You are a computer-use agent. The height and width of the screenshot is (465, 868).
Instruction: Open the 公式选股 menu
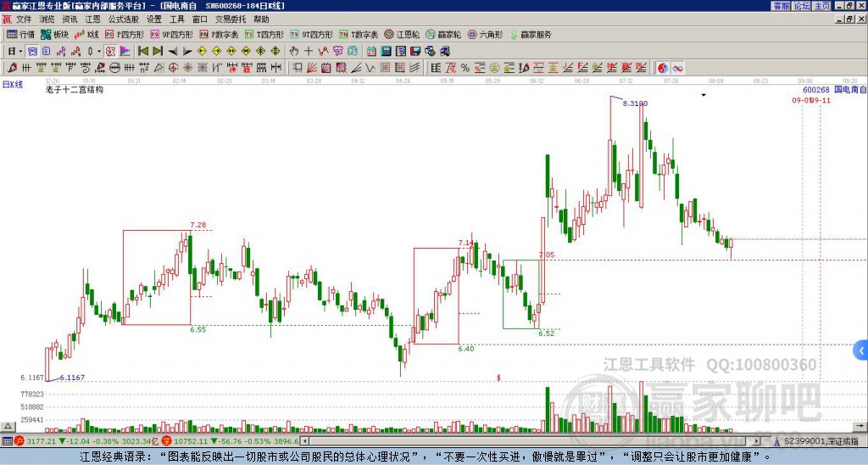(x=124, y=20)
